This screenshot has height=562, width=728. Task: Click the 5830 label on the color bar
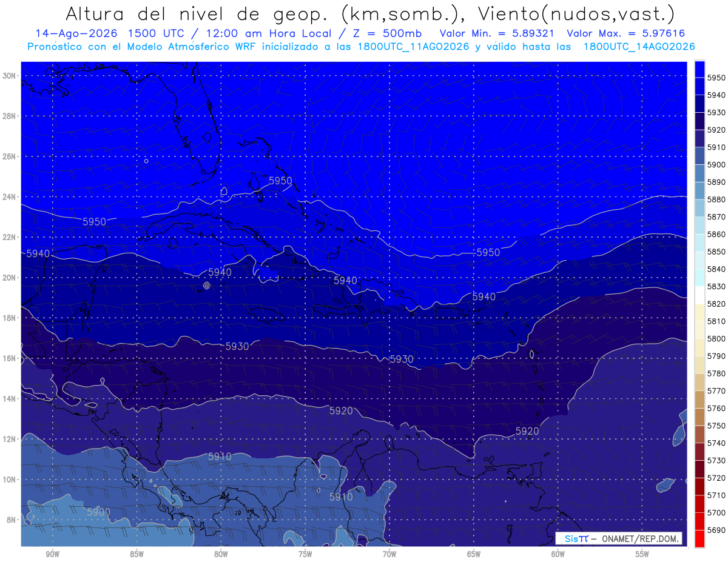click(x=716, y=286)
